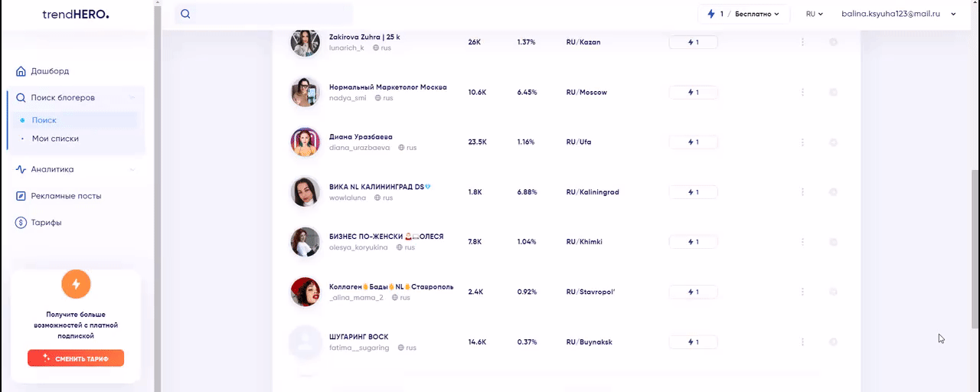
Task: Click the Аналитика pulse icon
Action: pyautogui.click(x=21, y=169)
